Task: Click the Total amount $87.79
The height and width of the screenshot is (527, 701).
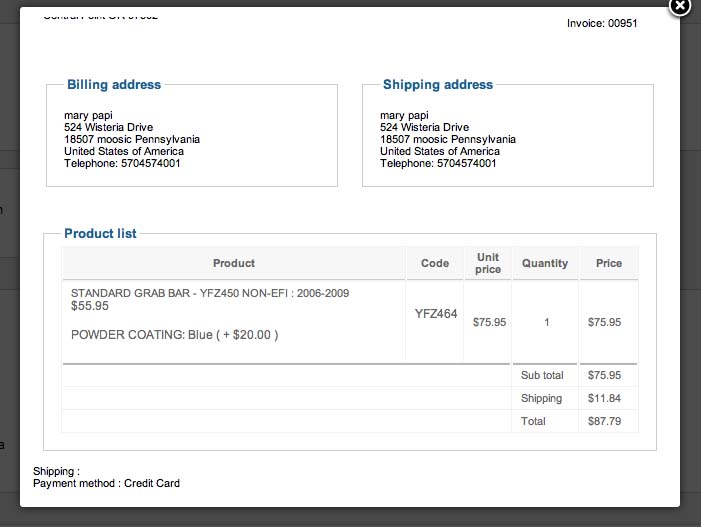Action: click(x=604, y=422)
